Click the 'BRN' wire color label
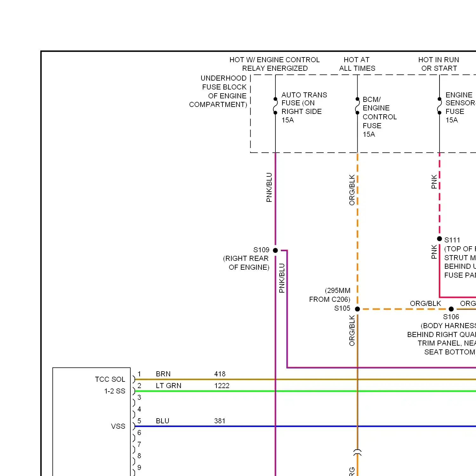The height and width of the screenshot is (476, 476). 163,374
